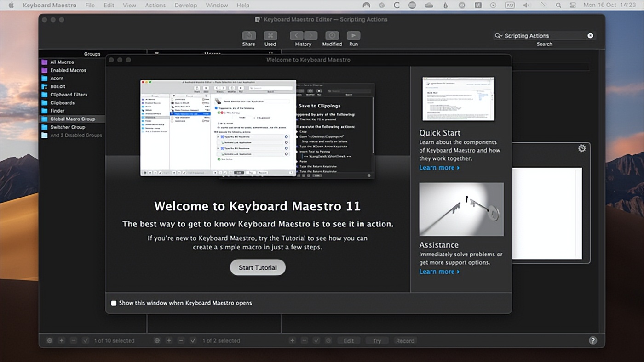644x362 pixels.
Task: Click the volume icon in menu bar
Action: pos(527,6)
